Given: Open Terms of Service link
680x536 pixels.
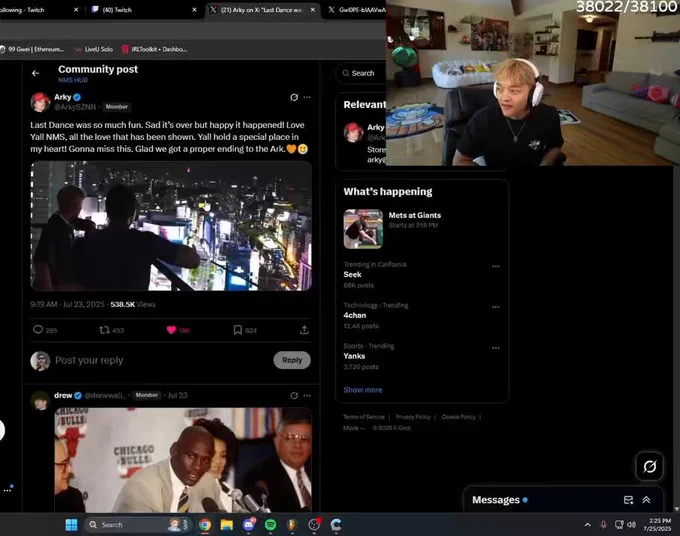Looking at the screenshot, I should 363,417.
